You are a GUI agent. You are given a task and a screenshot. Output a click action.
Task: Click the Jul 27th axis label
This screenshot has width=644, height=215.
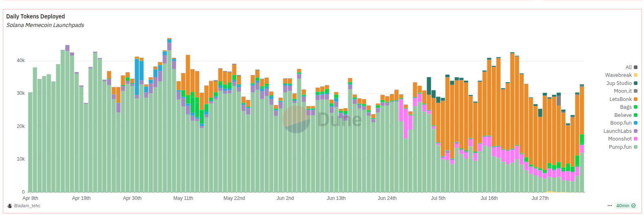540,198
